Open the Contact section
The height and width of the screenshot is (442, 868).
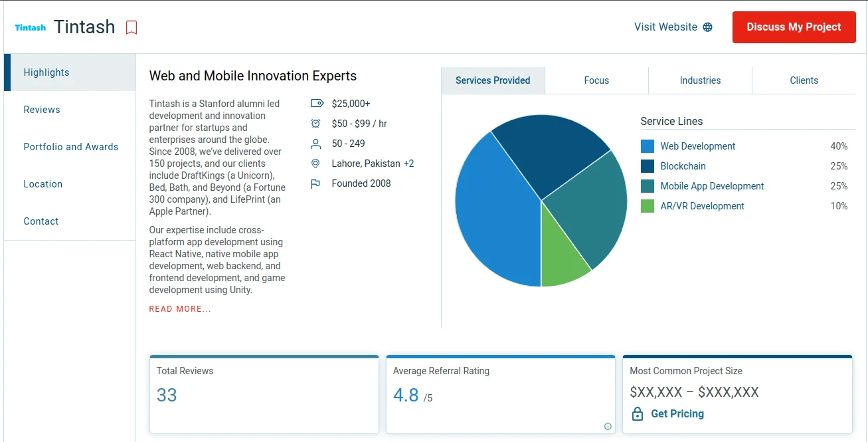tap(70, 221)
